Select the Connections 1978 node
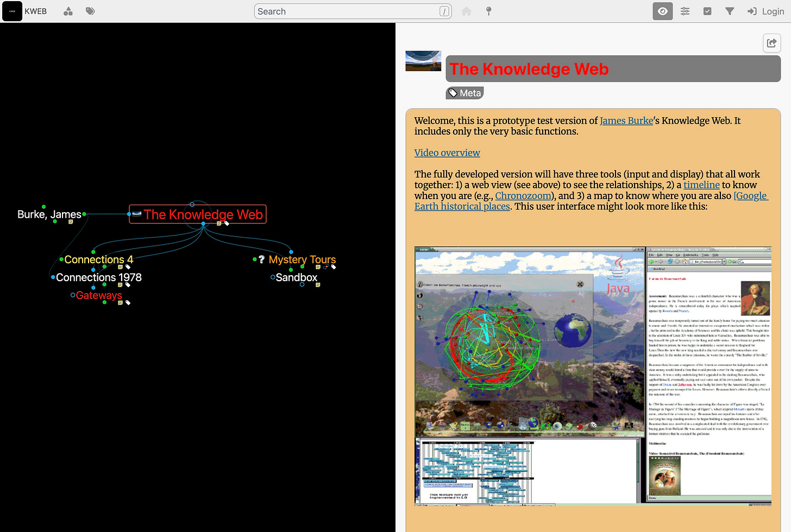The height and width of the screenshot is (532, 791). pos(98,277)
